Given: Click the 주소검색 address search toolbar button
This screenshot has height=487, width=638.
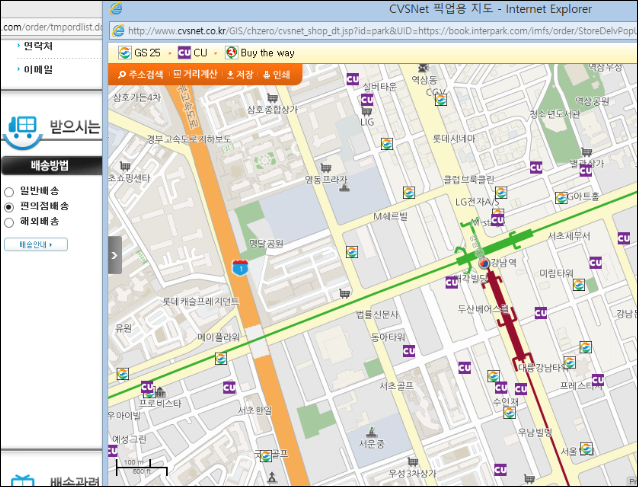Looking at the screenshot, I should tap(140, 74).
